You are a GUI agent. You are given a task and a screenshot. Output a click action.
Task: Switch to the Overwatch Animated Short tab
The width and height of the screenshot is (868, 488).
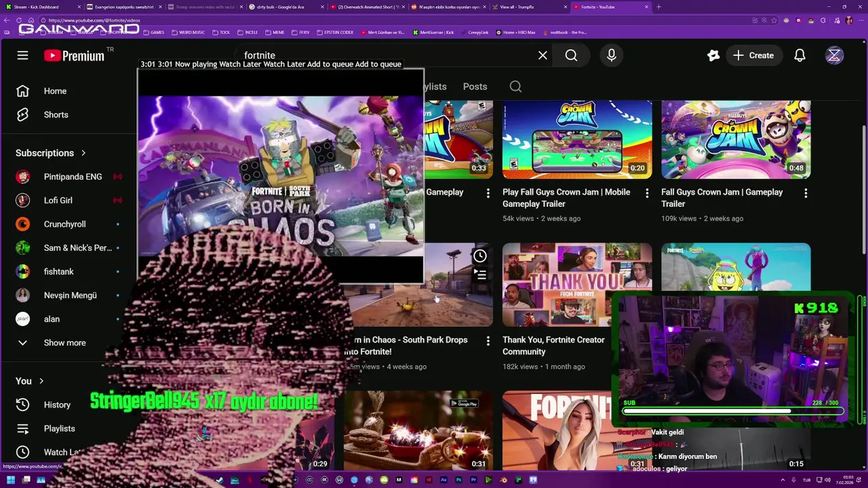pos(367,7)
